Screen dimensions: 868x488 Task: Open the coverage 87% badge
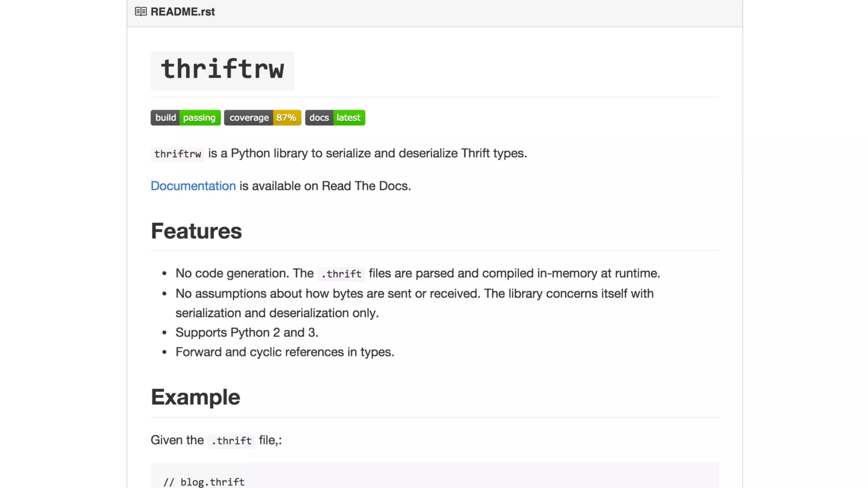(x=262, y=118)
